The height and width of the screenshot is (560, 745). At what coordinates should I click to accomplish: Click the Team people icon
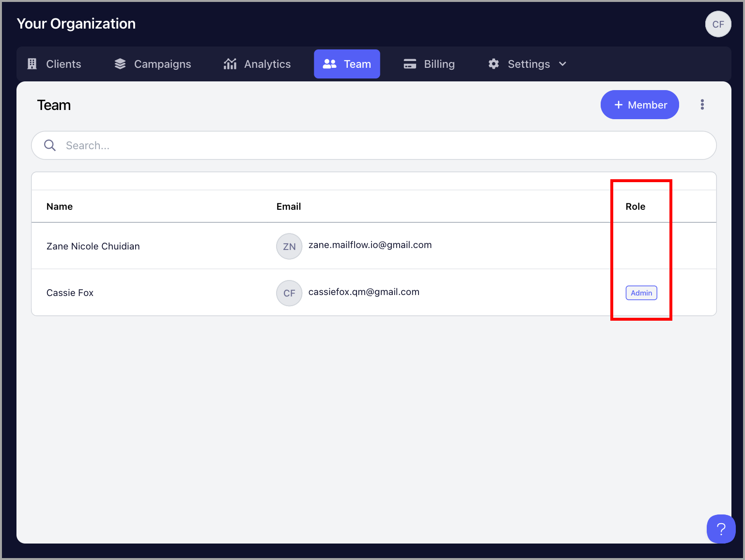pos(329,64)
